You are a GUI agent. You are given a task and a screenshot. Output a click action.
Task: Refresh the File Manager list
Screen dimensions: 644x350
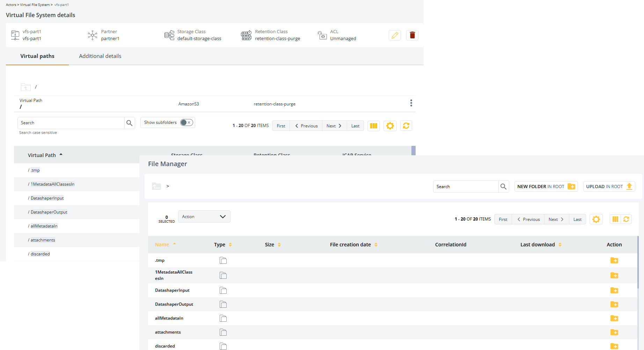(626, 219)
